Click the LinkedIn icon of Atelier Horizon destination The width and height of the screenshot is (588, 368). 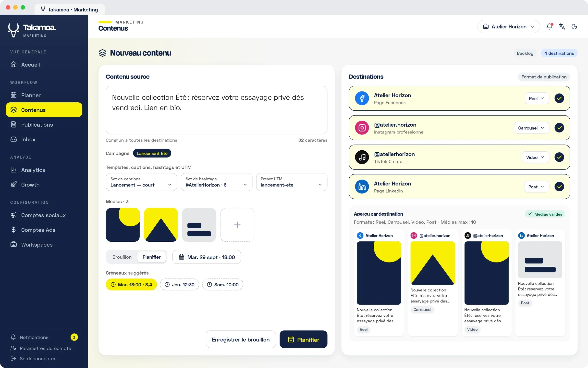pyautogui.click(x=362, y=186)
